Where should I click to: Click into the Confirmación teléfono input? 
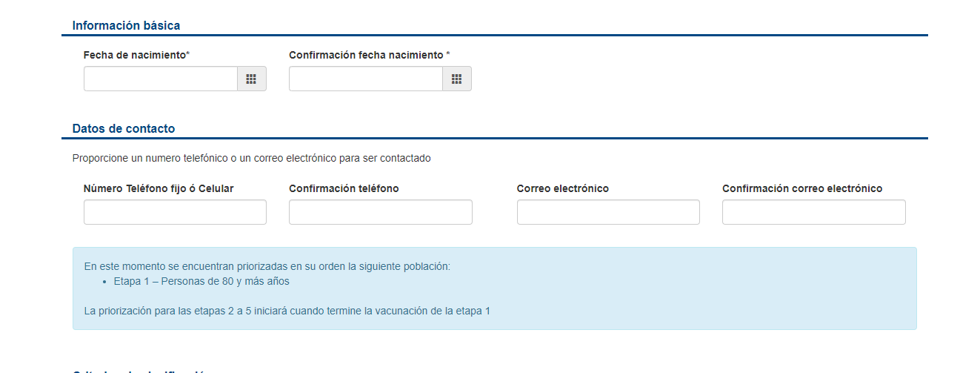pyautogui.click(x=380, y=212)
